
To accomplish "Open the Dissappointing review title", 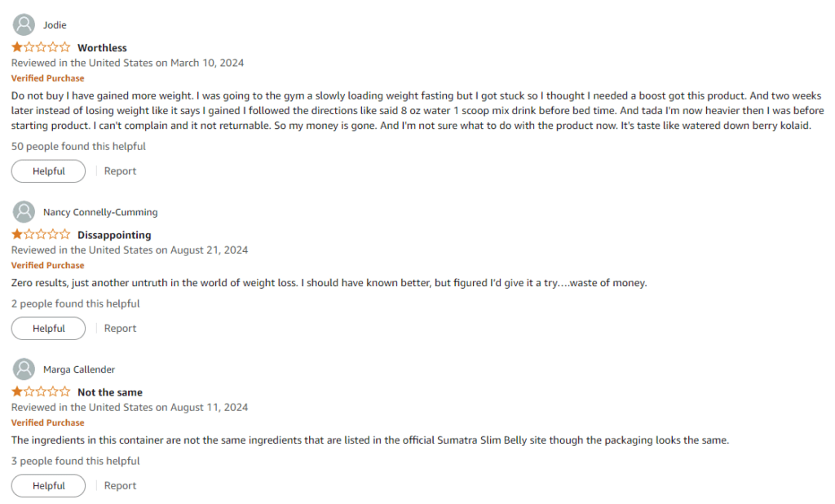I will click(114, 235).
